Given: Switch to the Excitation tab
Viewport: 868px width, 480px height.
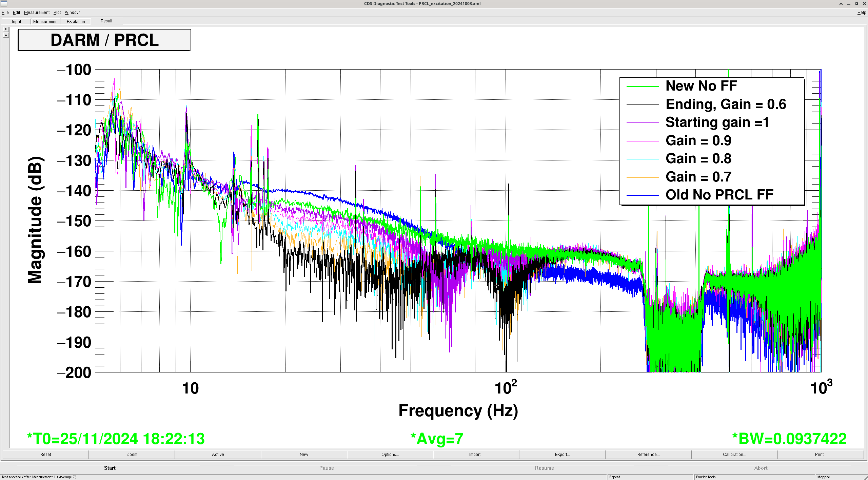Looking at the screenshot, I should coord(76,21).
